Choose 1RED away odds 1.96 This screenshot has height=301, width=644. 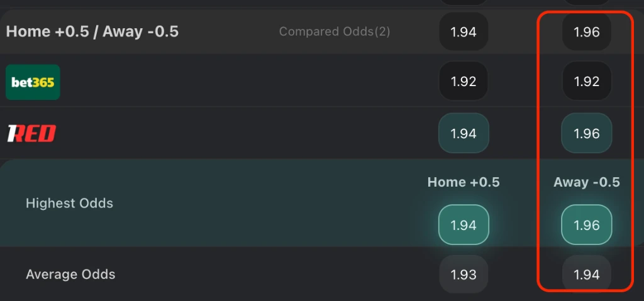(587, 133)
